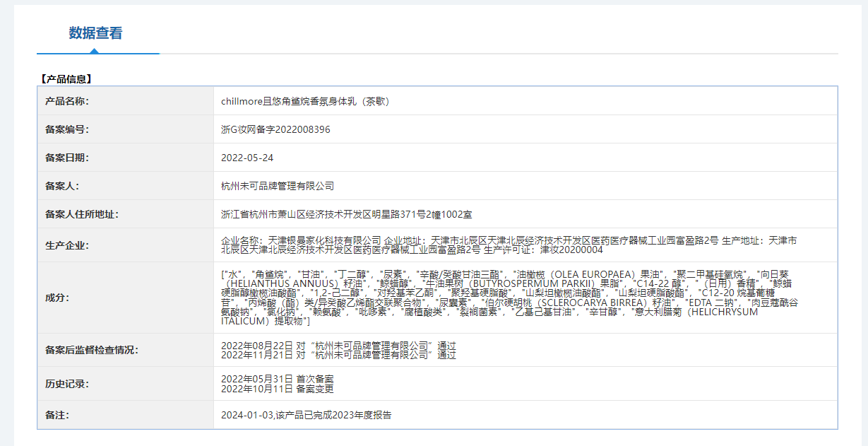This screenshot has height=446, width=868.
Task: Click the 备案编号 label cell
Action: (x=126, y=129)
